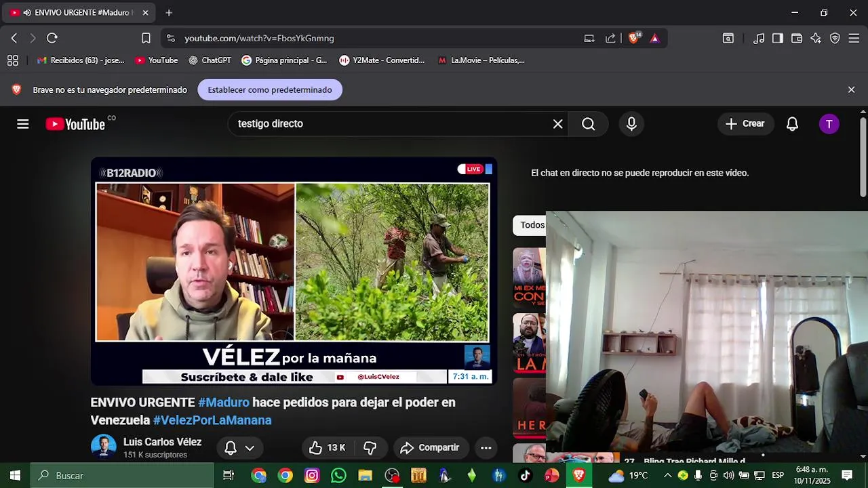Image resolution: width=868 pixels, height=488 pixels.
Task: Close the browser tab ENVIVO URGENTE
Action: 145,13
